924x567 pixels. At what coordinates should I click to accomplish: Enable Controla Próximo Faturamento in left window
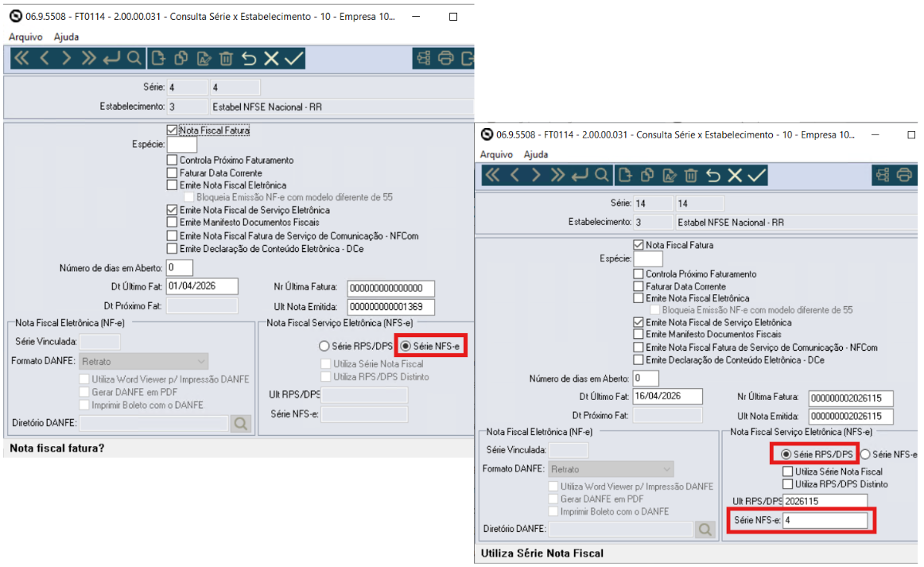coord(172,160)
